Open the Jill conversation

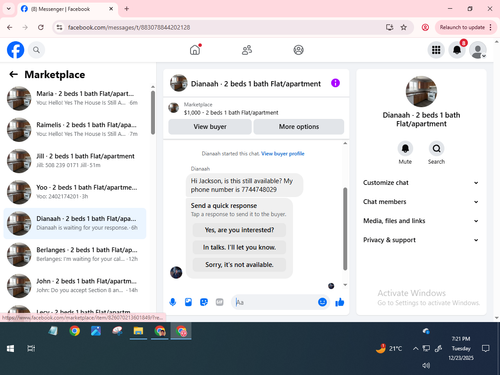coord(75,161)
